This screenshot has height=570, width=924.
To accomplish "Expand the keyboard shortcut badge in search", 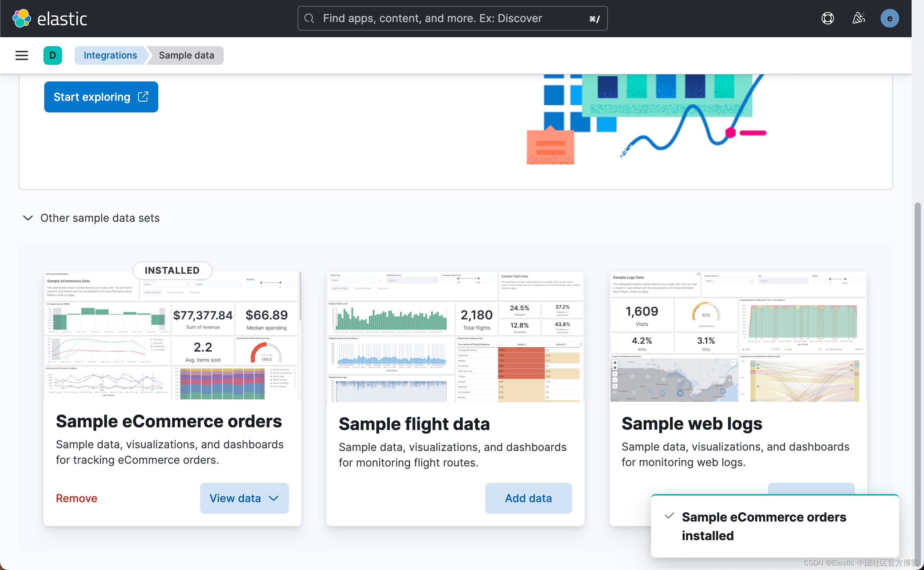I will tap(594, 18).
